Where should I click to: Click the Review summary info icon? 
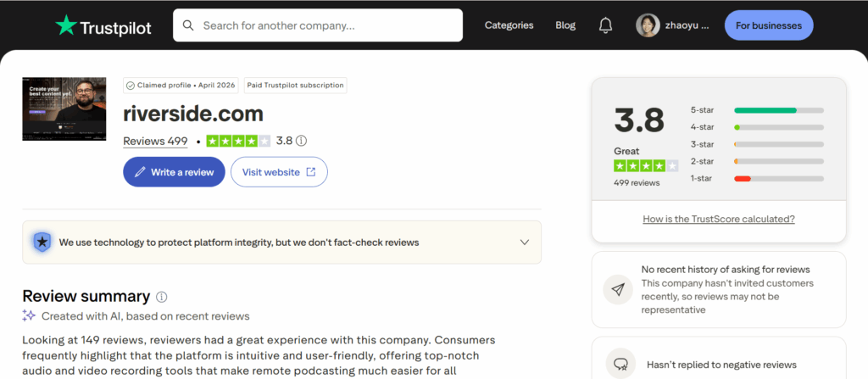pos(162,297)
